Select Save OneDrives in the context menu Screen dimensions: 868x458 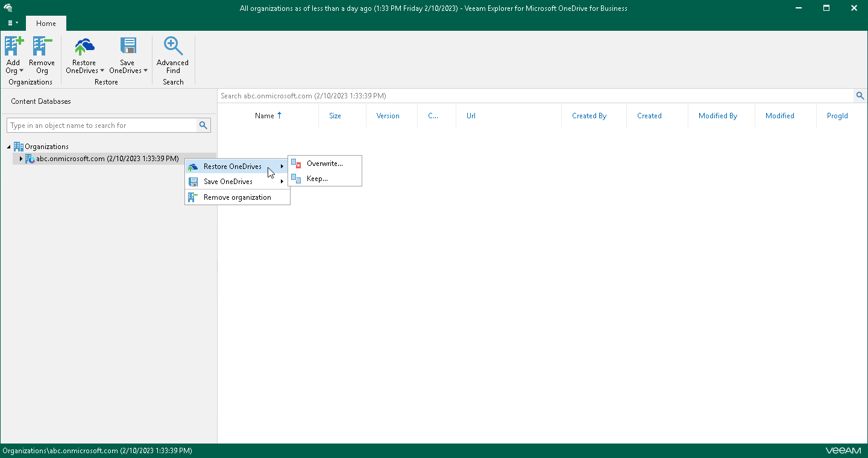pyautogui.click(x=237, y=182)
